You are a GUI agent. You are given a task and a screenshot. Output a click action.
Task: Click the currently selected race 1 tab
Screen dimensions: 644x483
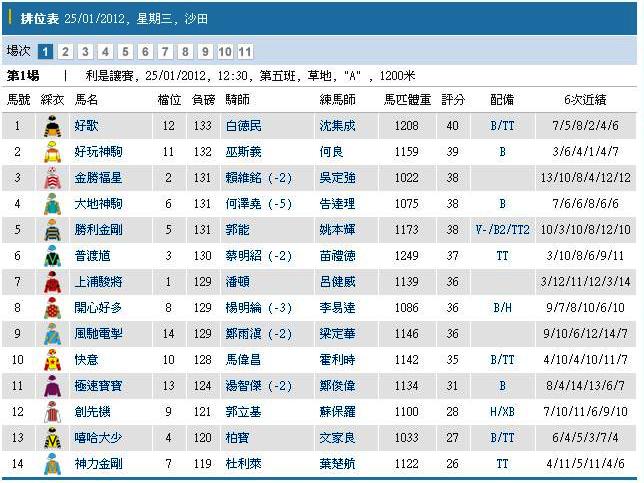coord(46,51)
